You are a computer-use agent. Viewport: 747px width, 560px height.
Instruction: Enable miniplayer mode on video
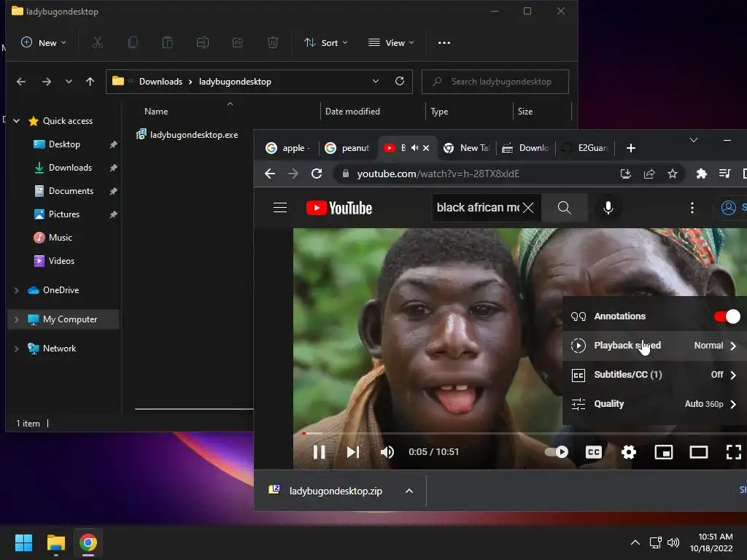click(664, 452)
